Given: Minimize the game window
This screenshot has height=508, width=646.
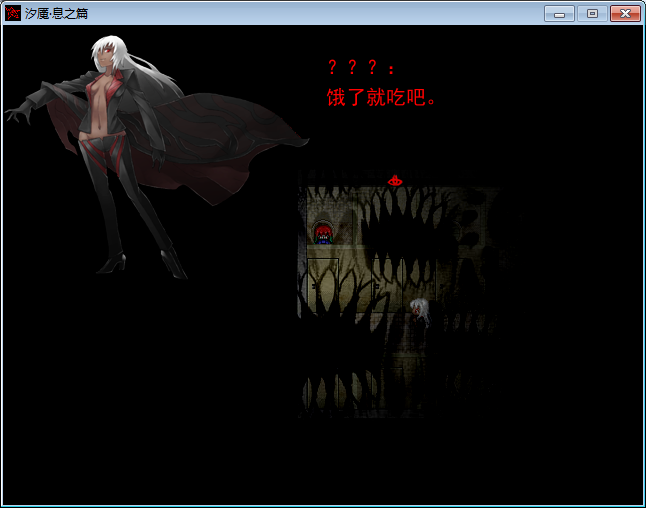Looking at the screenshot, I should point(559,14).
